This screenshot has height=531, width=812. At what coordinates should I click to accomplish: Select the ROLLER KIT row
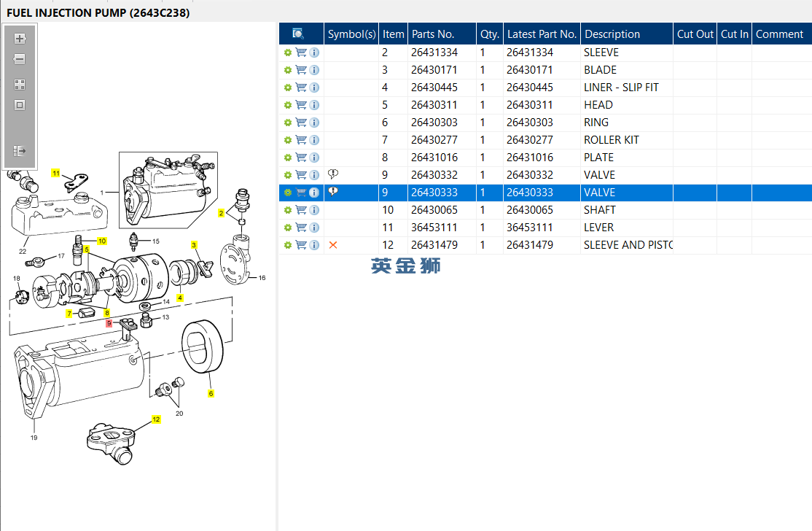(x=611, y=140)
